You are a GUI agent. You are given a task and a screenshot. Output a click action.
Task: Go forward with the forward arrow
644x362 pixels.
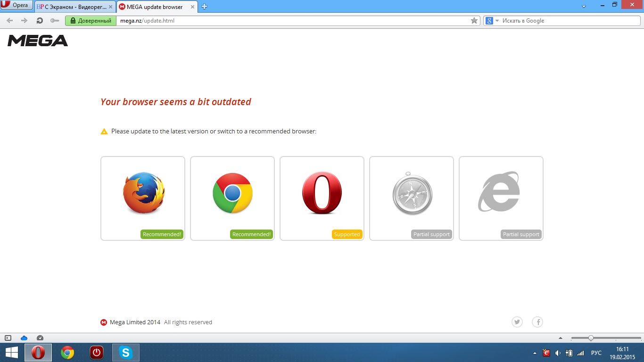pyautogui.click(x=25, y=21)
